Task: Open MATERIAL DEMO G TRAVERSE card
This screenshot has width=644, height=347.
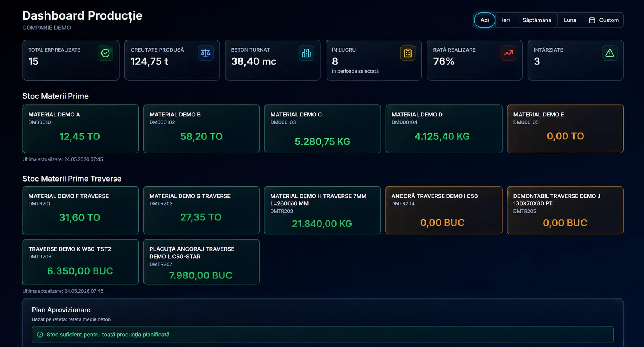Action: 201,210
